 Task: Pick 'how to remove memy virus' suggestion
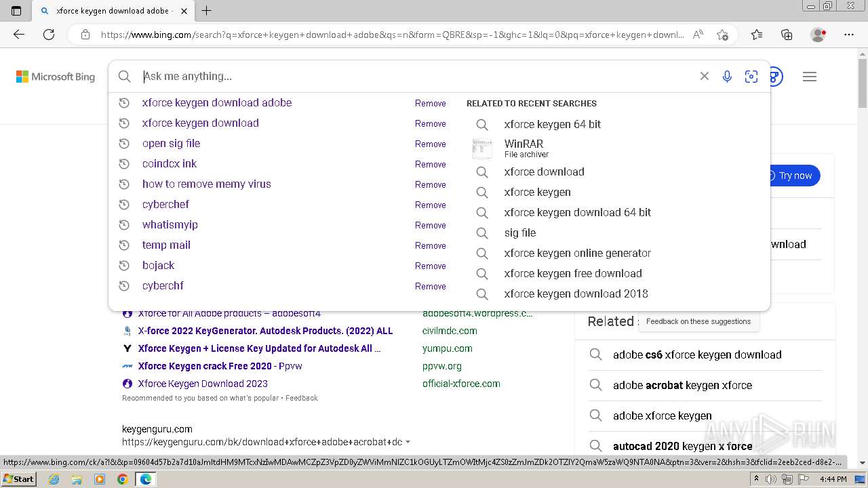click(x=207, y=184)
